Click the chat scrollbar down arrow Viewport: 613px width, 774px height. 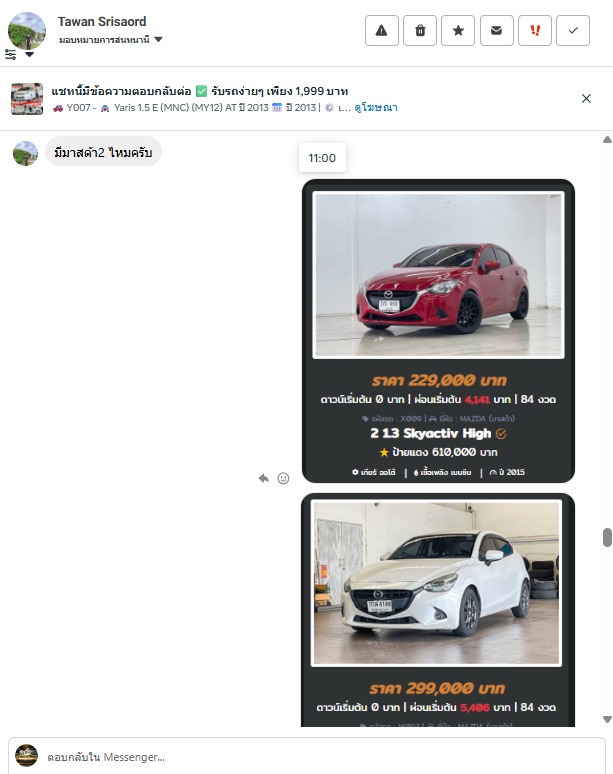point(608,719)
